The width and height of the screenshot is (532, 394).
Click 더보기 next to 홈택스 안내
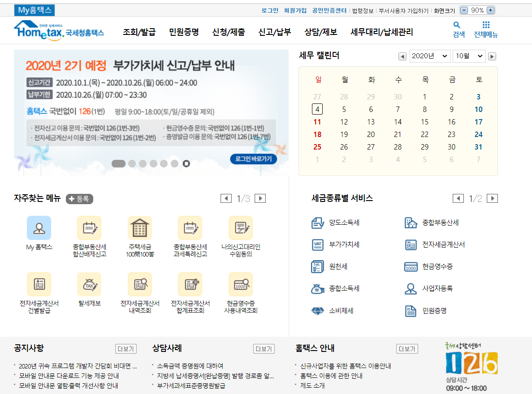click(407, 349)
